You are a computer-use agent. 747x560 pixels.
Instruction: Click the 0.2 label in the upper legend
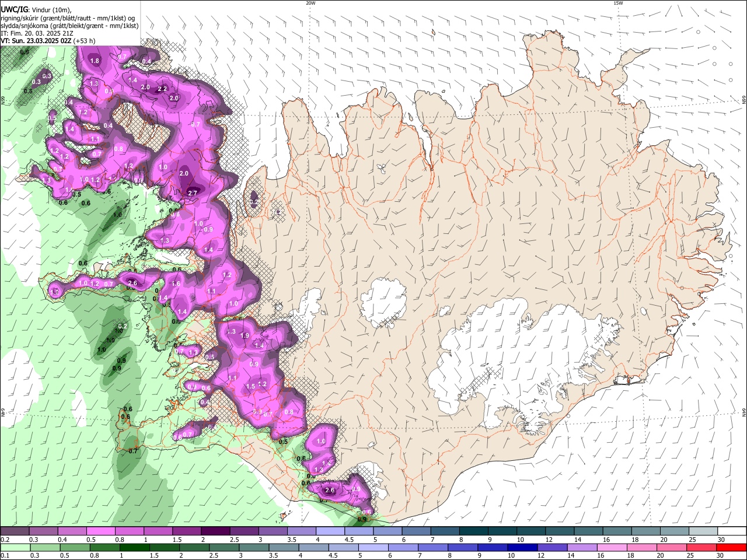pyautogui.click(x=5, y=540)
